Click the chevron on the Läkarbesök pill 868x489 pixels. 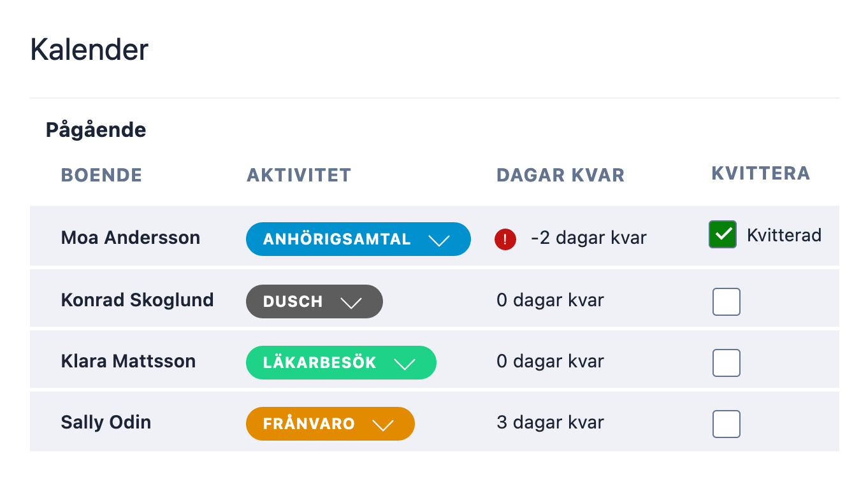pos(405,364)
